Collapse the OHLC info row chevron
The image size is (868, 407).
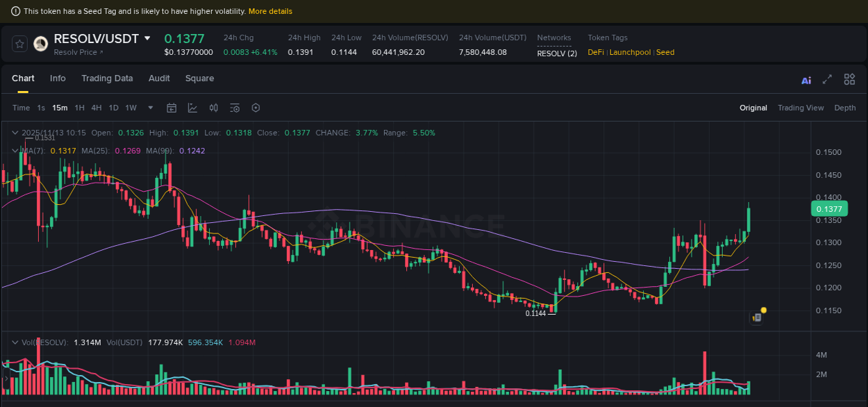[15, 132]
